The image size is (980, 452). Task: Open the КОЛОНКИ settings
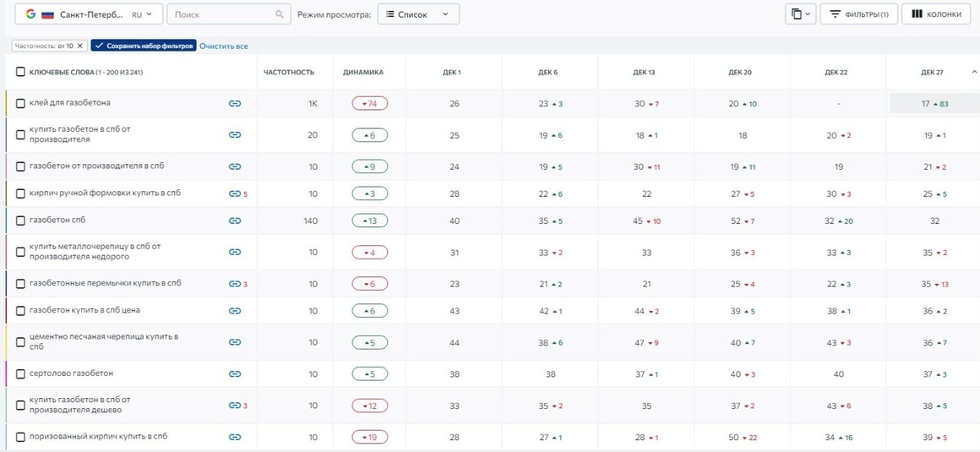[935, 14]
